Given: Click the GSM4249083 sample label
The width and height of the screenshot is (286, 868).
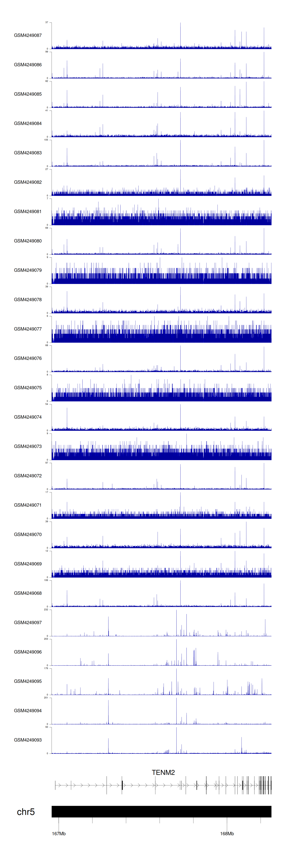Looking at the screenshot, I should [x=28, y=153].
